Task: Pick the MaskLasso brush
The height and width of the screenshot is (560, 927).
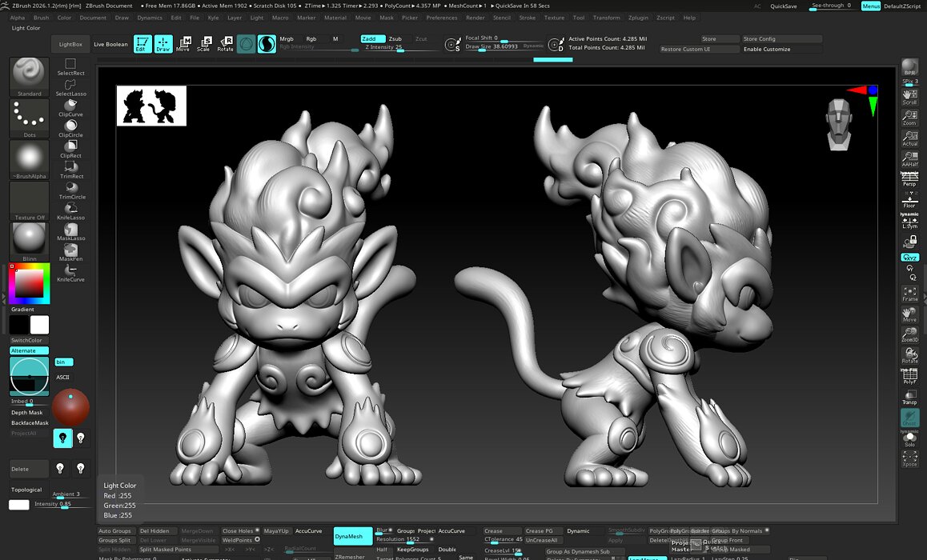Action: click(x=70, y=232)
